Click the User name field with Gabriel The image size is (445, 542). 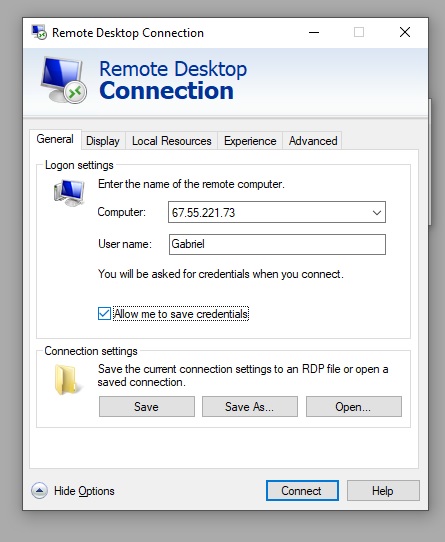pos(277,244)
